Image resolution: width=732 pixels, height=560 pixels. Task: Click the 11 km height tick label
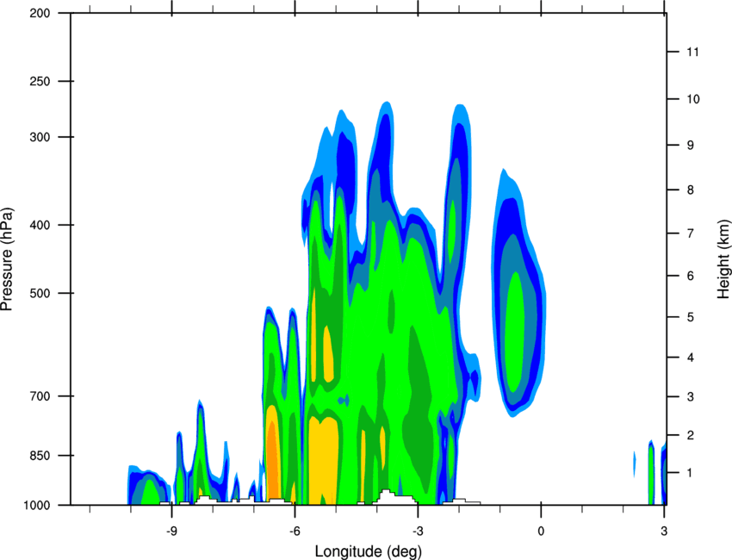tap(693, 52)
